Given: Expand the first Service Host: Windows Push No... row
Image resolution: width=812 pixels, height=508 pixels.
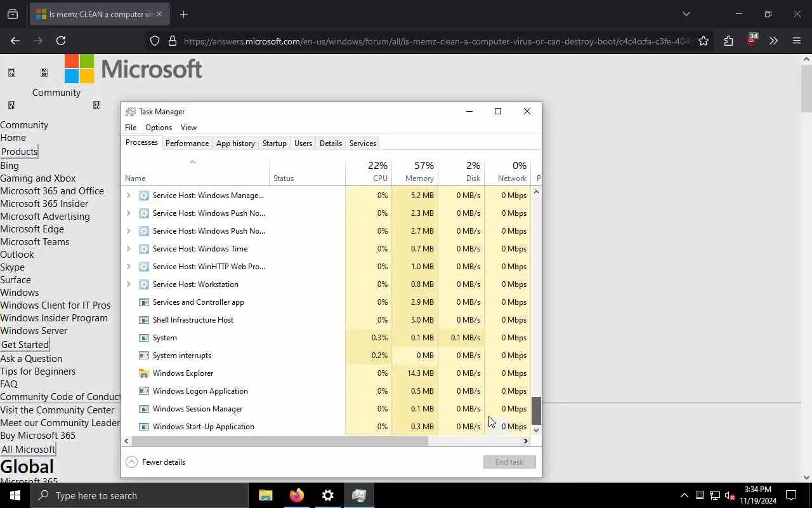Looking at the screenshot, I should 128,213.
